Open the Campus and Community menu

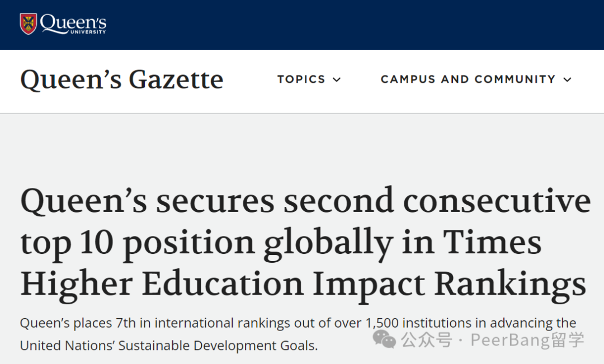coord(476,79)
